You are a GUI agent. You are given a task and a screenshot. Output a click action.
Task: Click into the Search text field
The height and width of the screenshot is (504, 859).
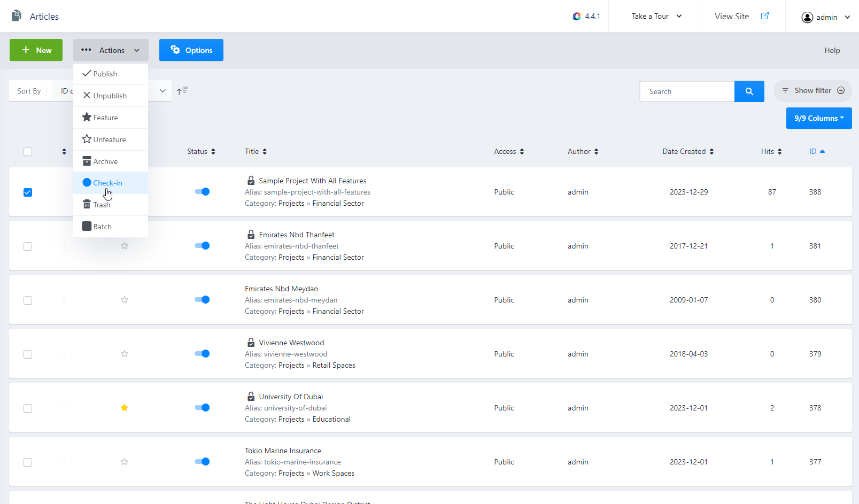point(687,91)
